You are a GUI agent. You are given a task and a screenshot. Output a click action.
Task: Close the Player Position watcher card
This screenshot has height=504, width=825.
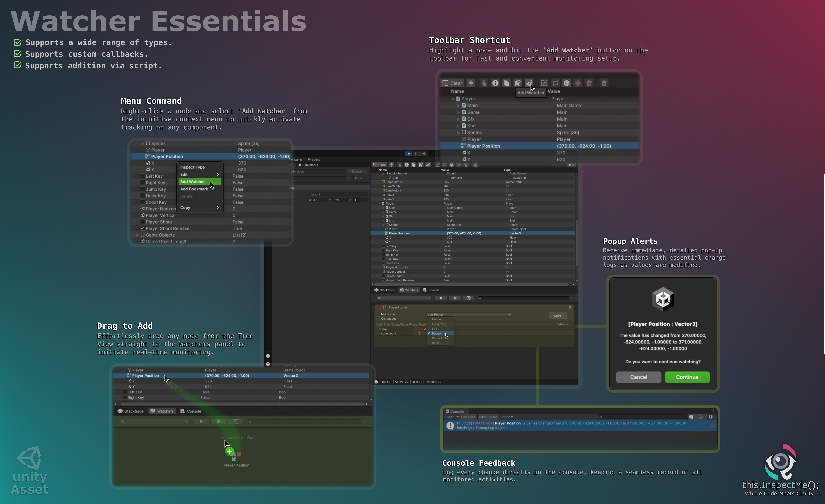coord(570,307)
